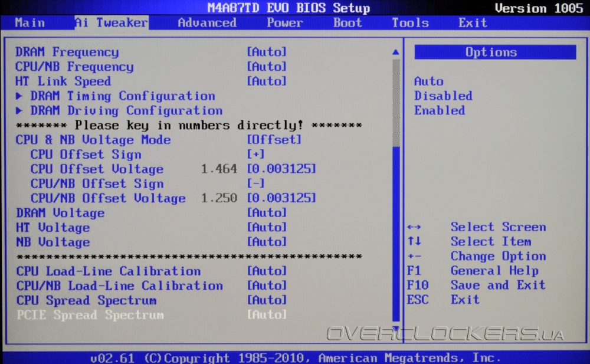Select the CPU Offset Voltage label
590x364 pixels.
point(97,169)
